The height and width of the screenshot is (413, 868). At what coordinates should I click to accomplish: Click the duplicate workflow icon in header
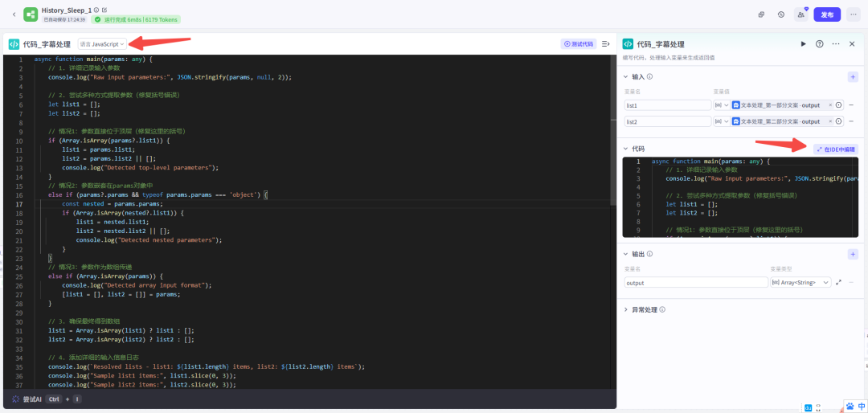pyautogui.click(x=761, y=14)
